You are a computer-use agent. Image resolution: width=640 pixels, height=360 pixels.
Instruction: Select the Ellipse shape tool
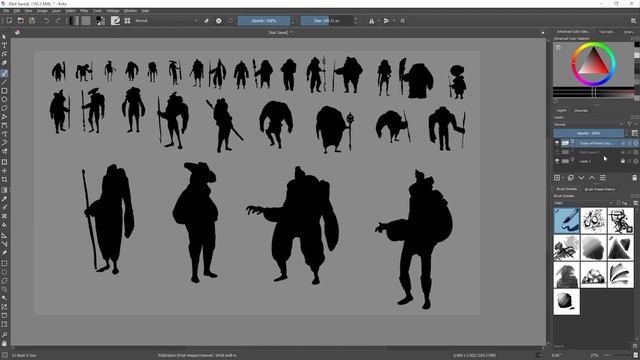(4, 99)
